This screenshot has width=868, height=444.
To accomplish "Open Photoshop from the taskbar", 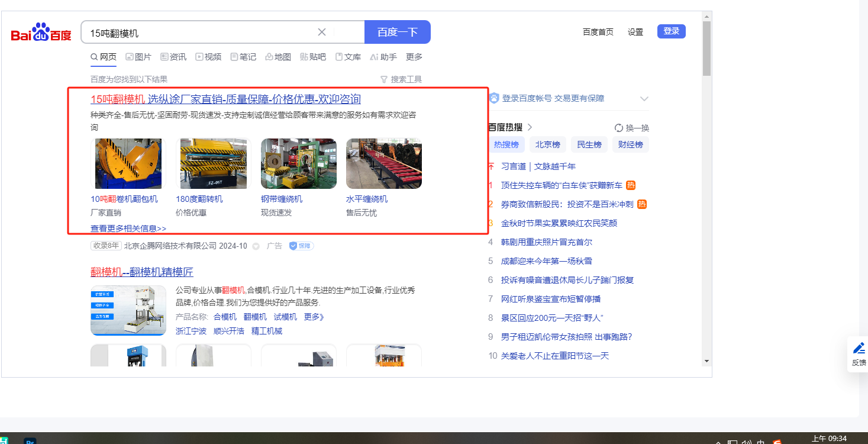I will [30, 441].
